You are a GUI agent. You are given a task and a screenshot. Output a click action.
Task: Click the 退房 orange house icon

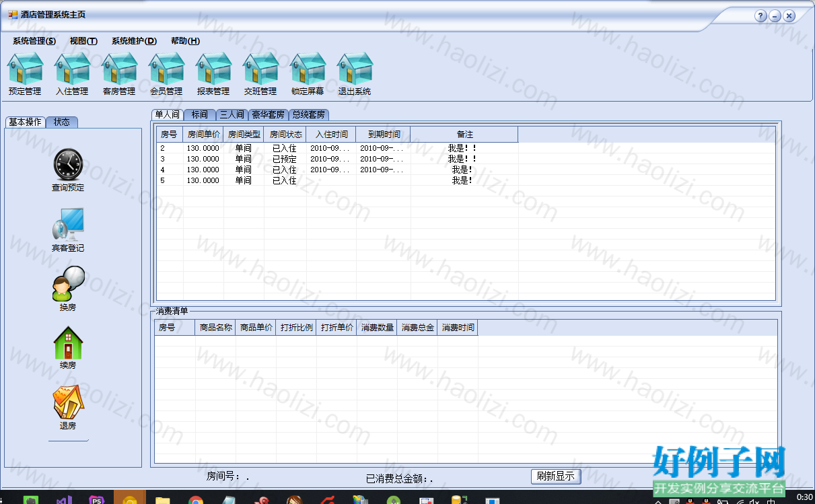(68, 402)
